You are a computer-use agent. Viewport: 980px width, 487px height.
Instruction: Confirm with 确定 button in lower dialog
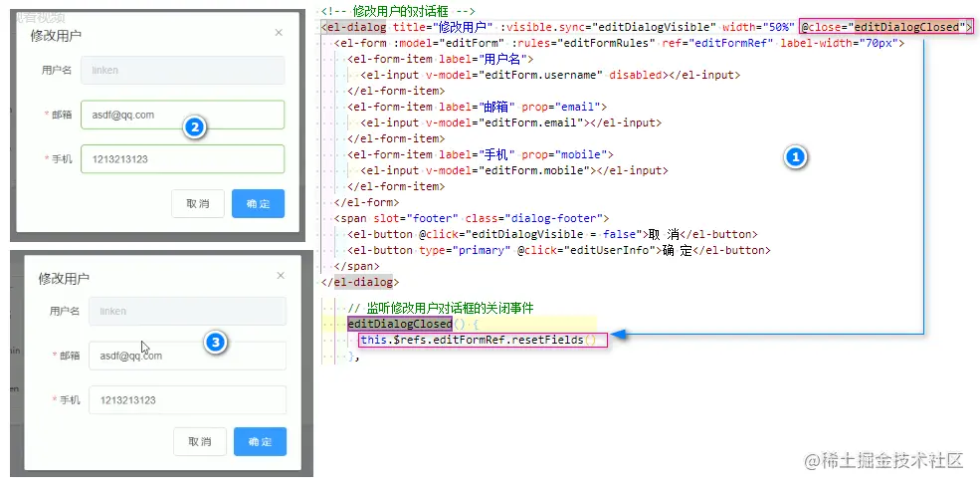point(260,442)
